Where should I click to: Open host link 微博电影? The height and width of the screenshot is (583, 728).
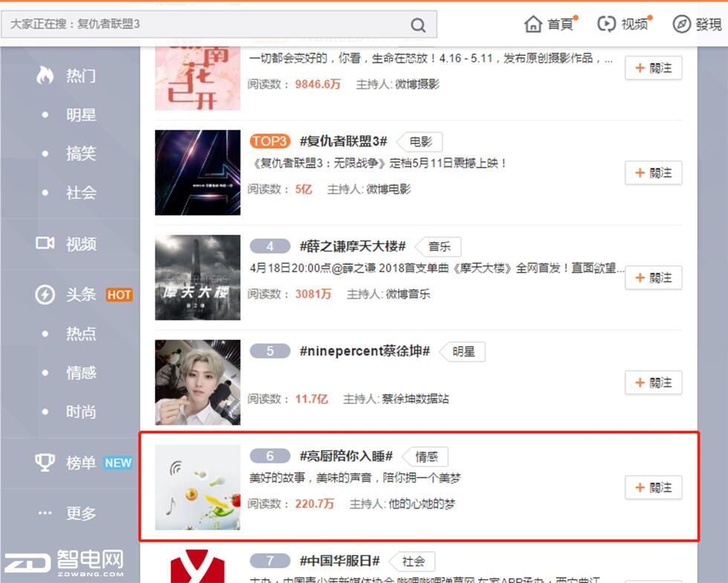(388, 189)
